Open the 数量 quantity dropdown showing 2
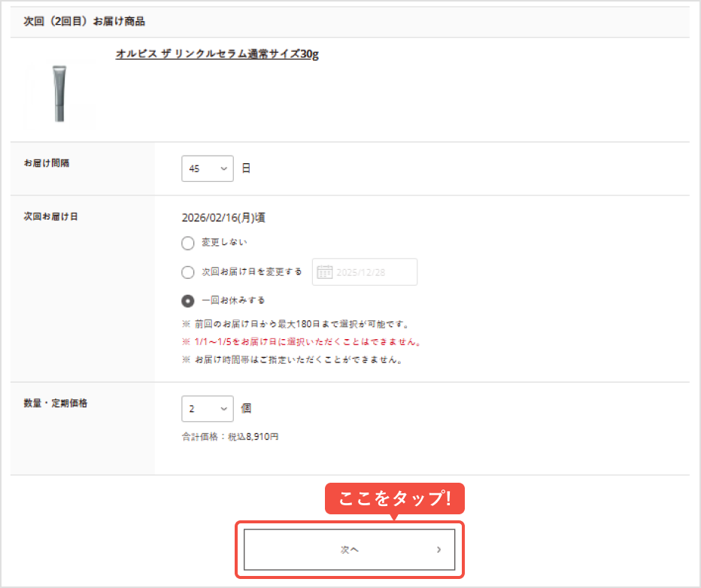The width and height of the screenshot is (701, 588). tap(207, 408)
